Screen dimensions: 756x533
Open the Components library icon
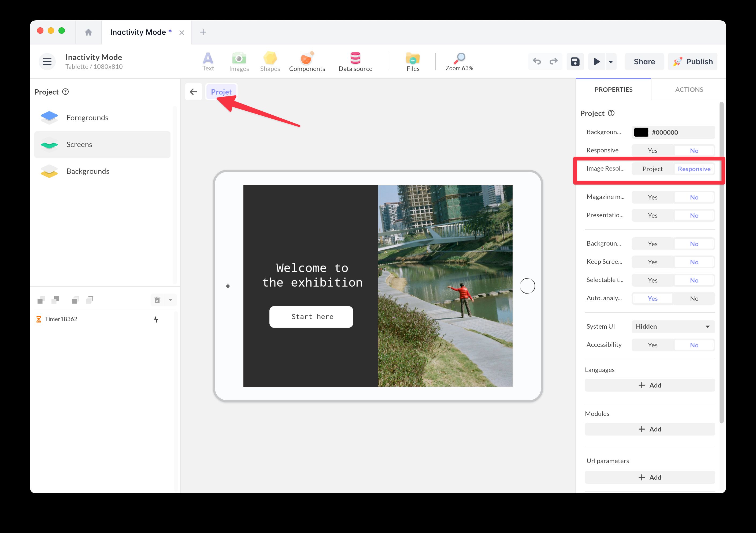pos(306,59)
